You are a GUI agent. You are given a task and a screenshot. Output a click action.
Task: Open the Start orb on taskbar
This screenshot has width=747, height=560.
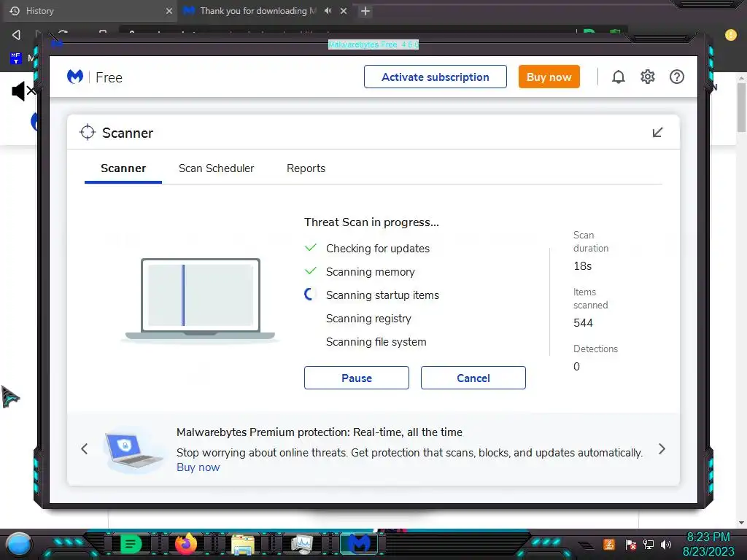(19, 544)
